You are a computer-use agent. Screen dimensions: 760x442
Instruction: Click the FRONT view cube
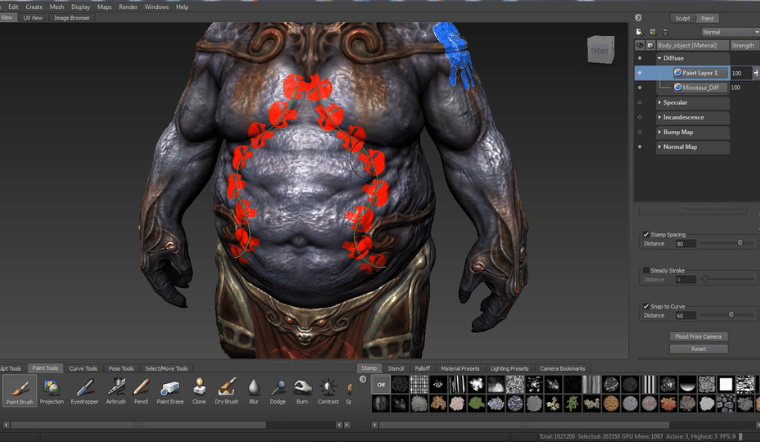point(601,49)
